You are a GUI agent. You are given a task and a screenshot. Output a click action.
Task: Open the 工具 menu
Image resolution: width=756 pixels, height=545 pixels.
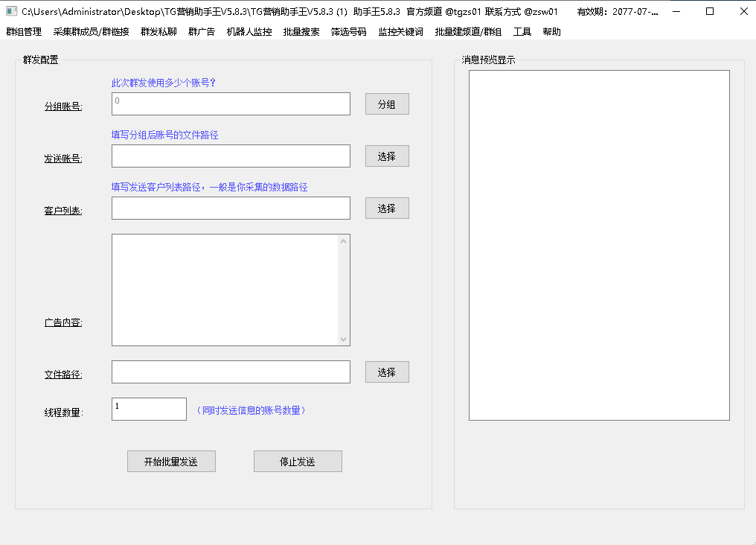[522, 32]
